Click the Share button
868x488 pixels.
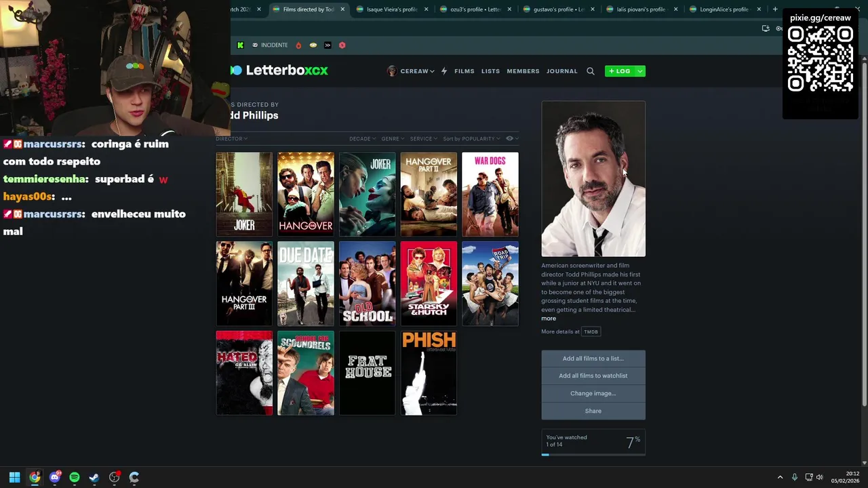coord(593,411)
